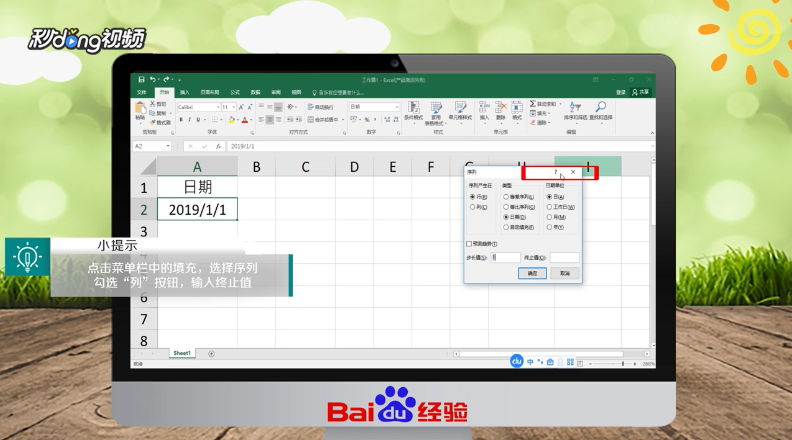Switch to the Insert (插入) ribbon tab

pos(185,92)
